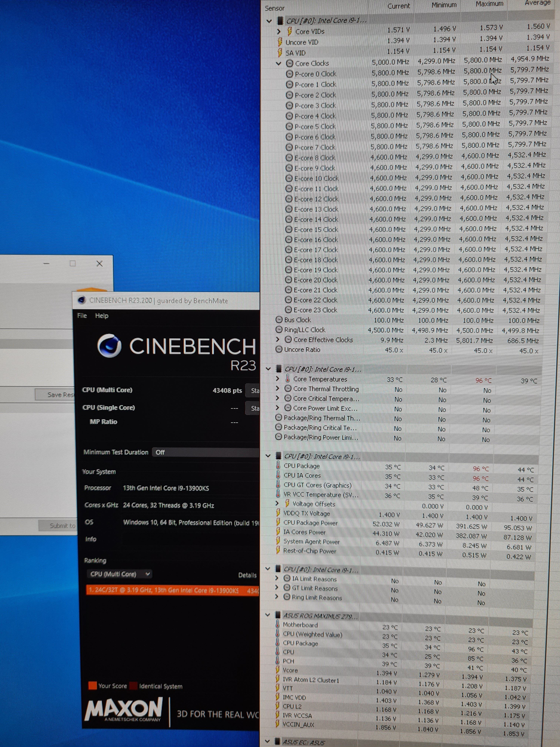The image size is (560, 747).
Task: Expand the Core VIDs row
Action: coord(279,31)
